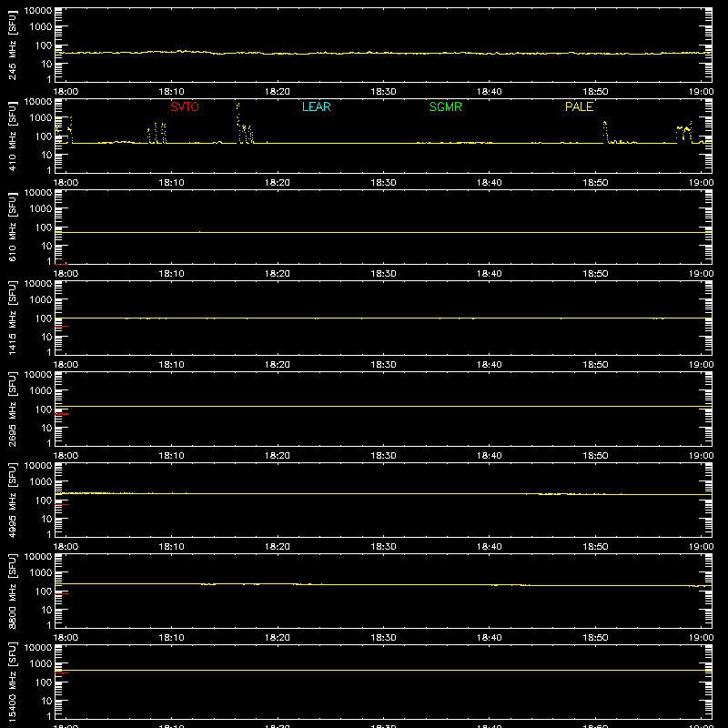Click 18:20 tick label under 2695 MHz plot
The height and width of the screenshot is (728, 728).
[x=278, y=456]
